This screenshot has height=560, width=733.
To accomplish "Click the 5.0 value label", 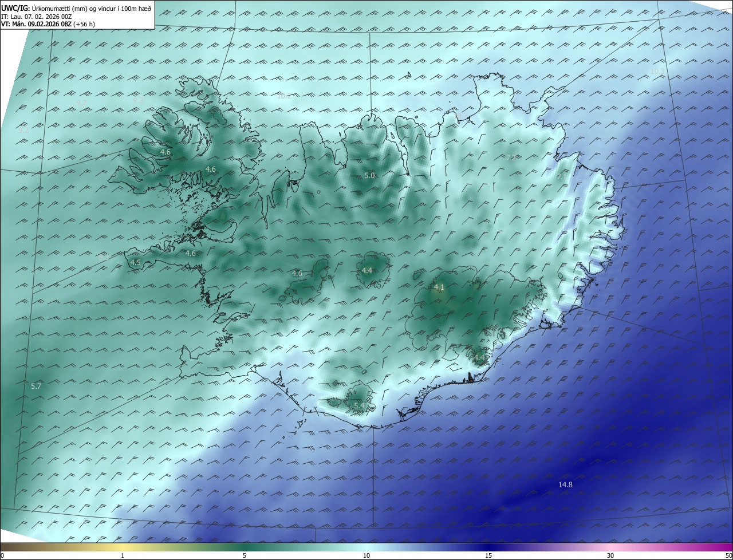I will (369, 176).
